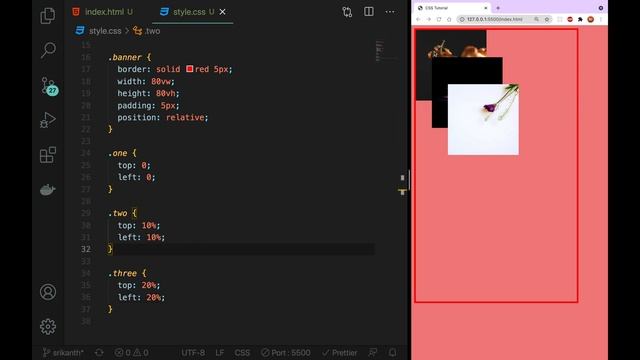Viewport: 640px width, 360px height.
Task: Close the style.css tab
Action: (x=222, y=12)
